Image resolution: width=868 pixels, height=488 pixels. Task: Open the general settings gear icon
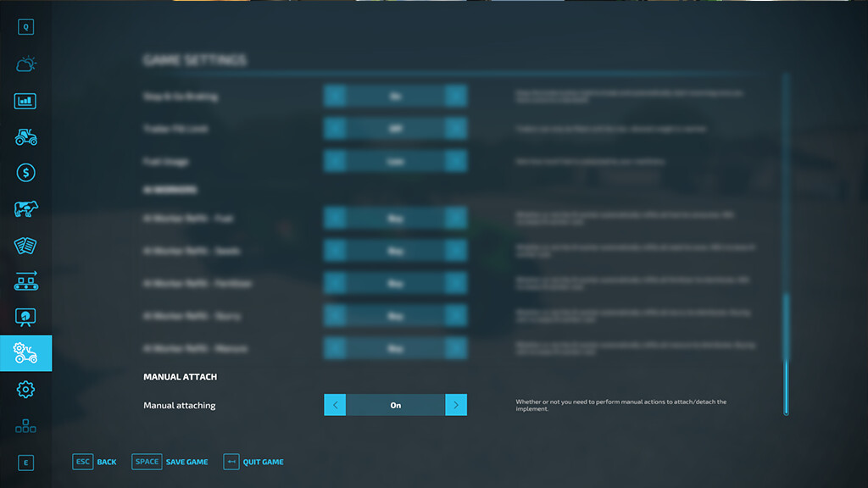coord(25,390)
